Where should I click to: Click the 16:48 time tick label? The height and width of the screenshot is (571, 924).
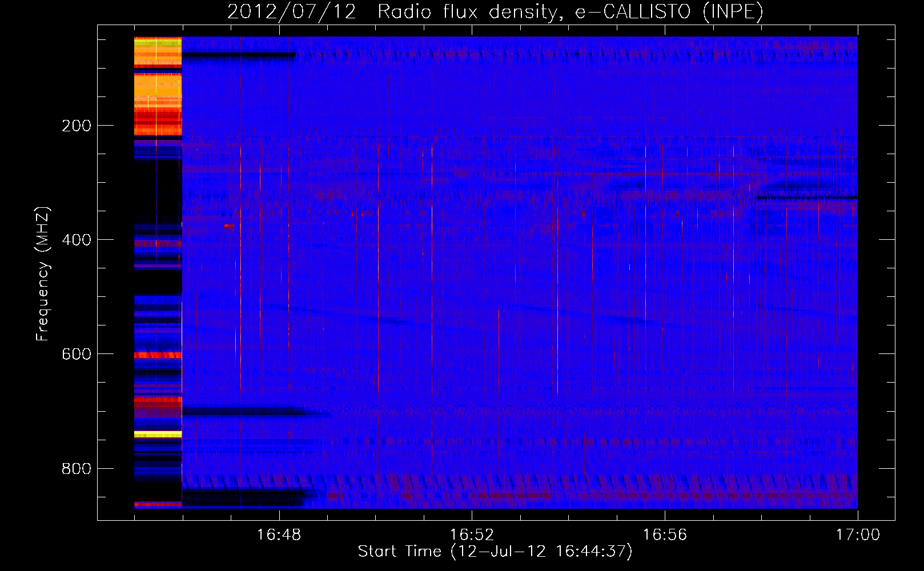coord(279,535)
